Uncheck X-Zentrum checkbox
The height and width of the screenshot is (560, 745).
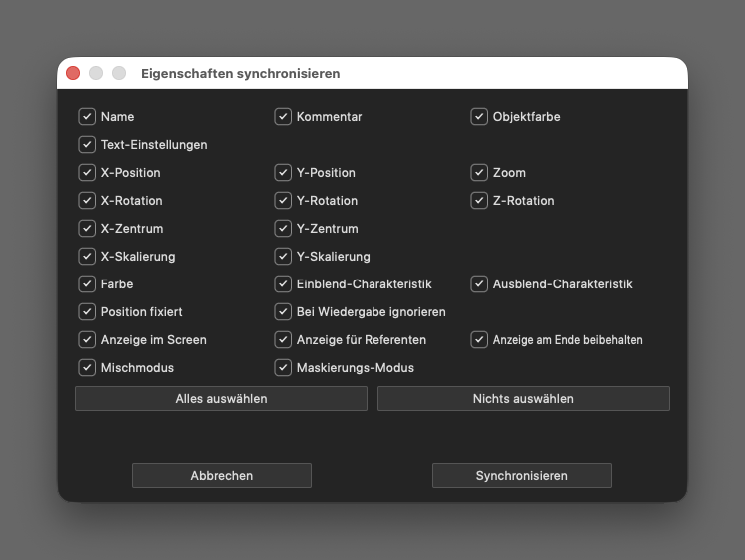pyautogui.click(x=87, y=229)
